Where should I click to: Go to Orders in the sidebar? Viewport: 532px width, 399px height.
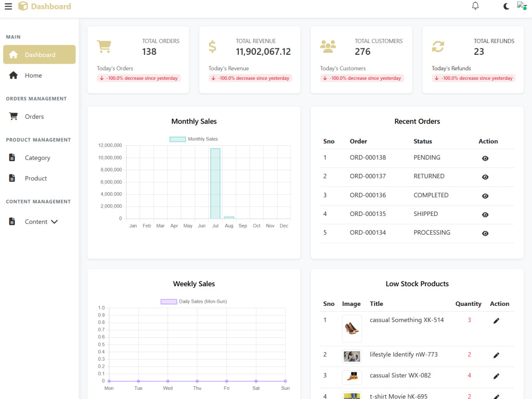39,117
